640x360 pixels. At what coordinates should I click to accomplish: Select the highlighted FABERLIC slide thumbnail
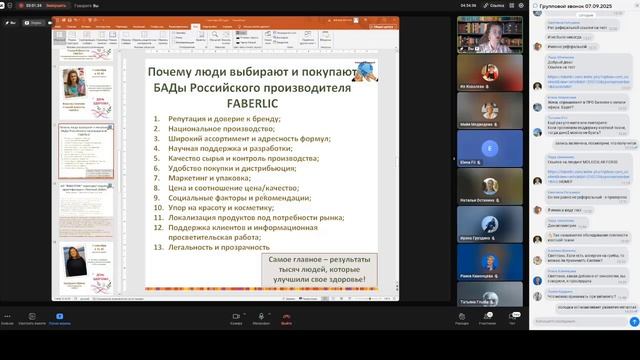86,151
